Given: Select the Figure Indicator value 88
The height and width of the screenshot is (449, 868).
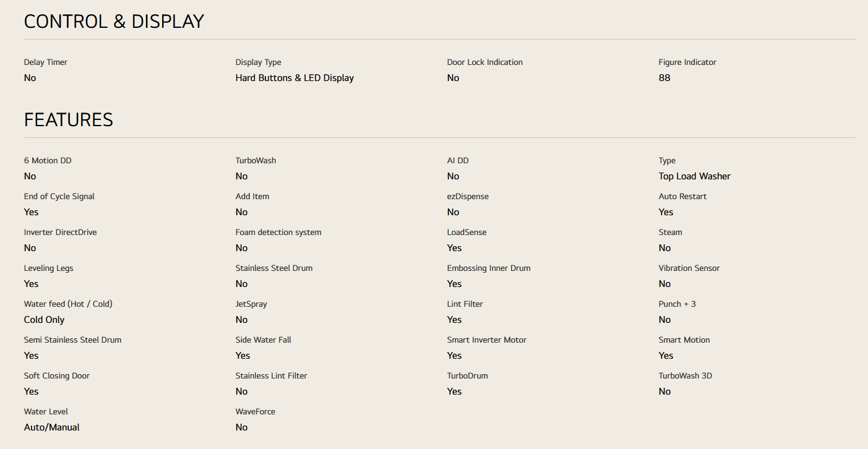Looking at the screenshot, I should coord(664,78).
